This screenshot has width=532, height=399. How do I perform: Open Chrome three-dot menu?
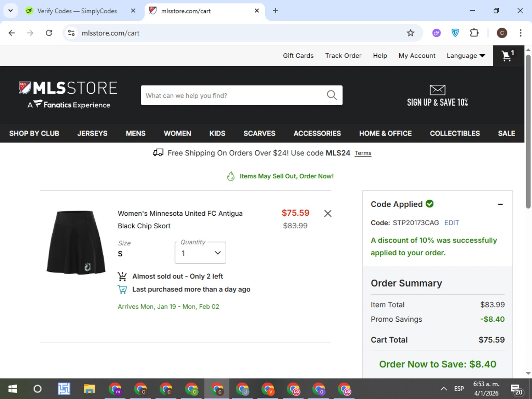(520, 33)
